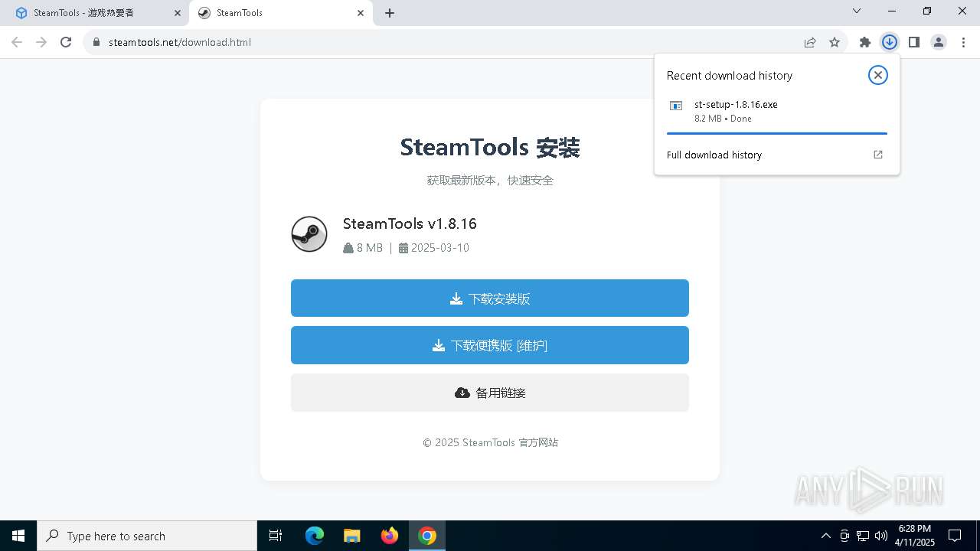The image size is (980, 551).
Task: Open the Chrome profile avatar
Action: point(939,42)
